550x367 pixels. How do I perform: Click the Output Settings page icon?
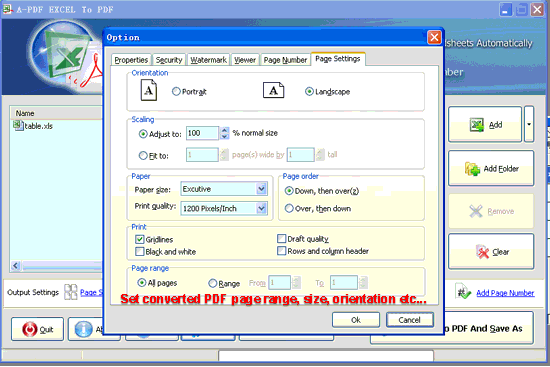click(x=71, y=292)
